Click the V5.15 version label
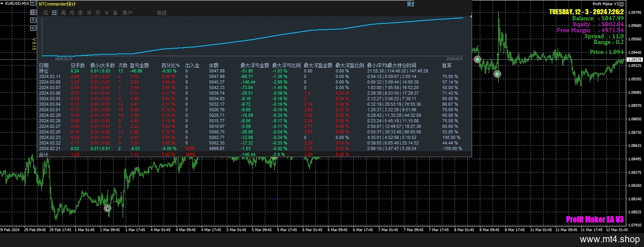 coord(34,44)
